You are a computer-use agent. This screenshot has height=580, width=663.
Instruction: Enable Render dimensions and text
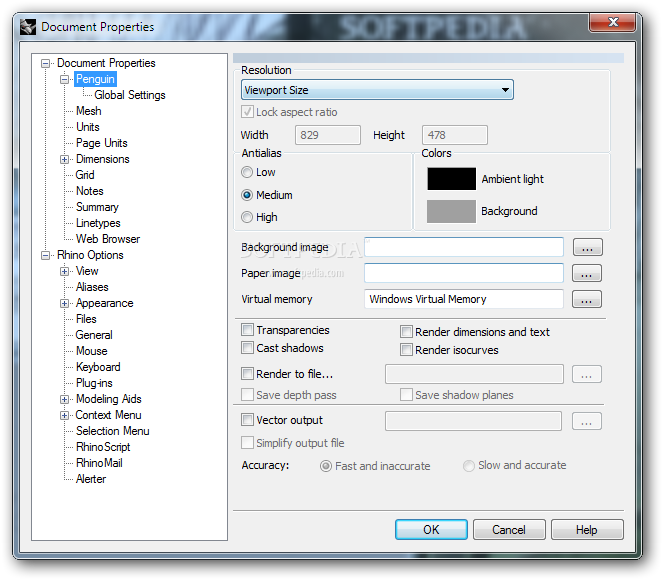pyautogui.click(x=406, y=332)
